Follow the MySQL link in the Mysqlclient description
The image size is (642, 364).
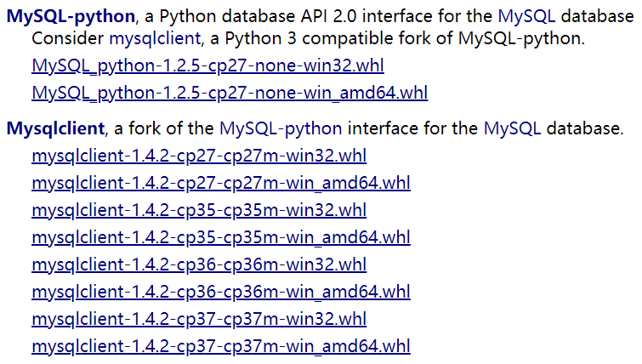pos(512,128)
